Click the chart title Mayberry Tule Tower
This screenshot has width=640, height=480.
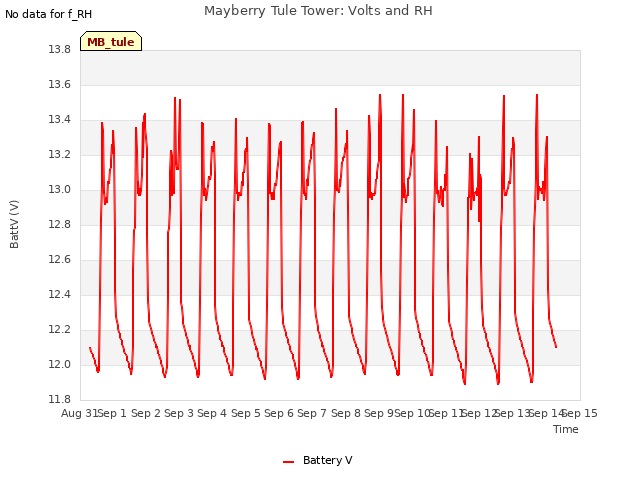[x=318, y=11]
